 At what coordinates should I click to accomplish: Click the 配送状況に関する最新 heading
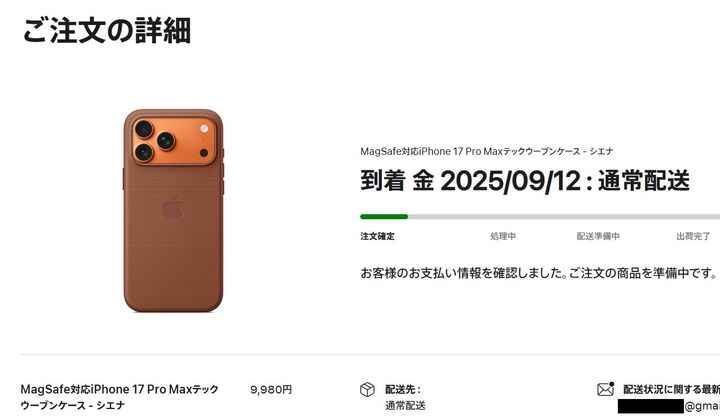point(671,390)
